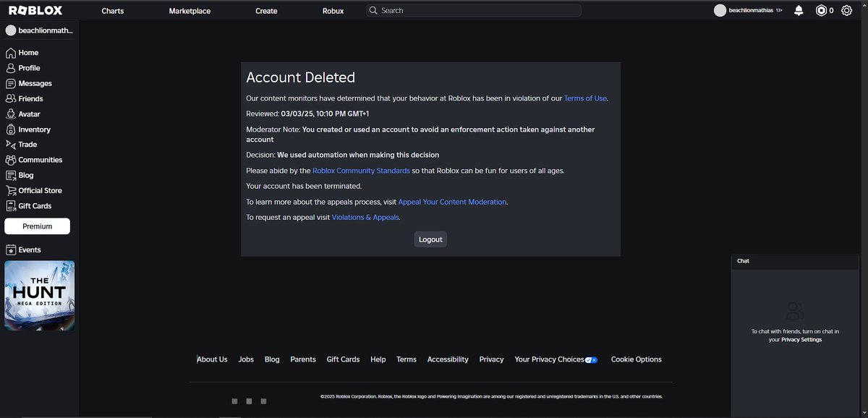Image resolution: width=868 pixels, height=418 pixels.
Task: Open the Terms of Use link
Action: 585,98
